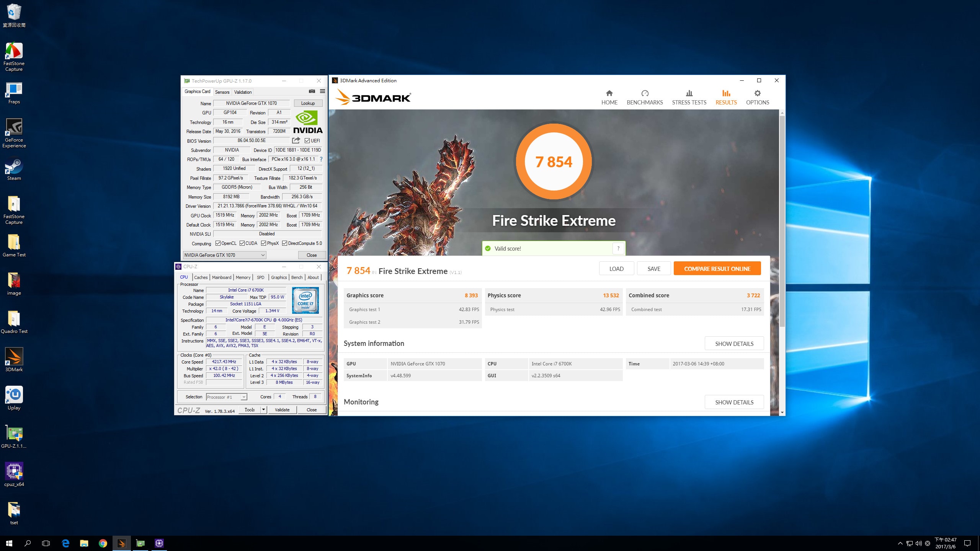Open the tset folder on desktop
Image resolution: width=980 pixels, height=551 pixels.
[x=14, y=514]
